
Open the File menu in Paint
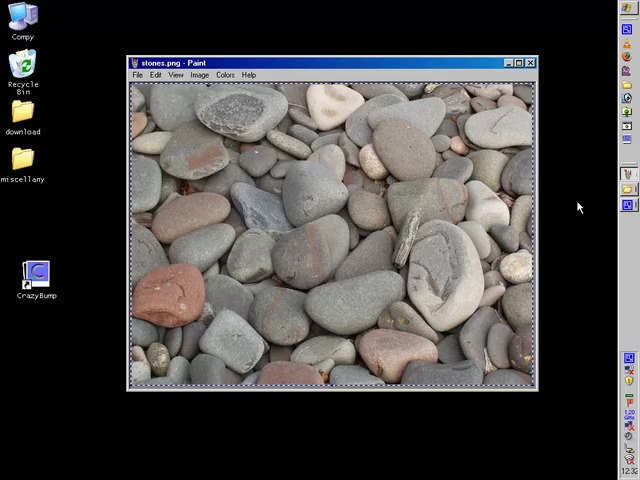tap(138, 75)
